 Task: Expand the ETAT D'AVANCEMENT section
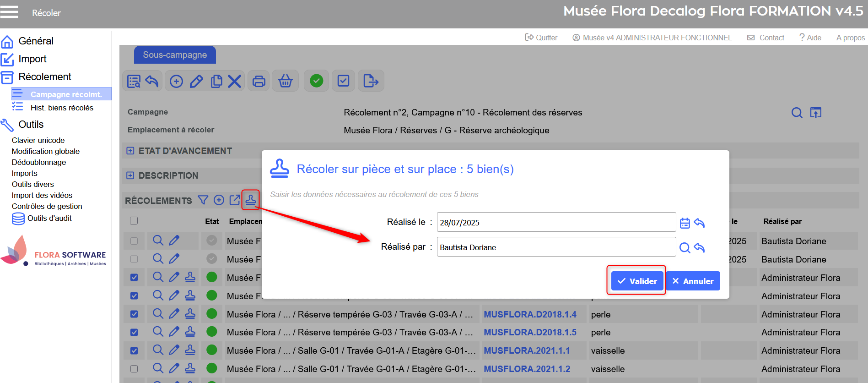[x=130, y=151]
